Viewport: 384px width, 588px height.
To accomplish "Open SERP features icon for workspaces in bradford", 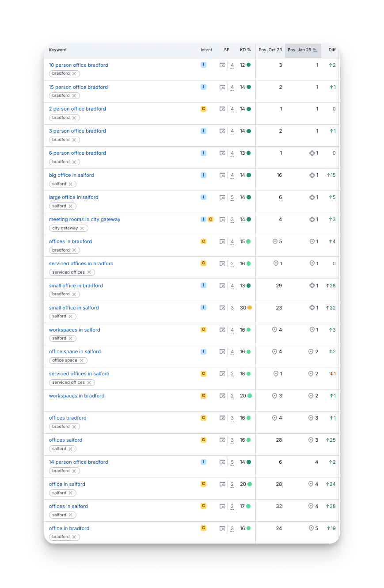I will [222, 396].
